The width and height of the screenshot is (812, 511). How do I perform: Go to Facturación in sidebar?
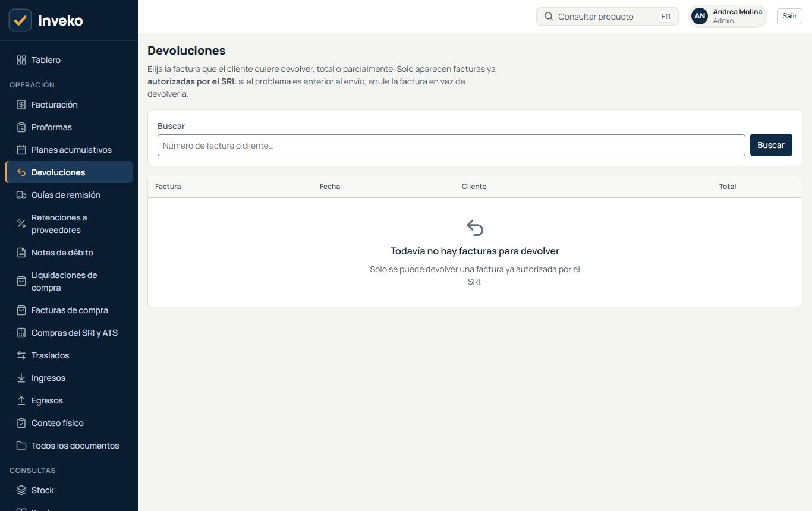coord(69,105)
